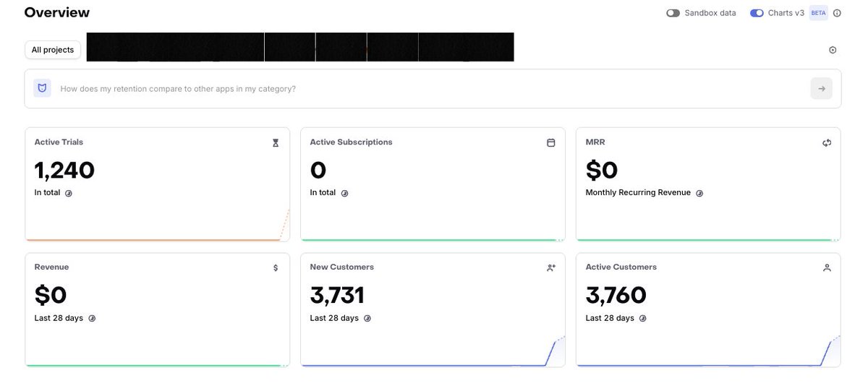The height and width of the screenshot is (386, 868).
Task: Open the Active Subscriptions card title
Action: 351,142
